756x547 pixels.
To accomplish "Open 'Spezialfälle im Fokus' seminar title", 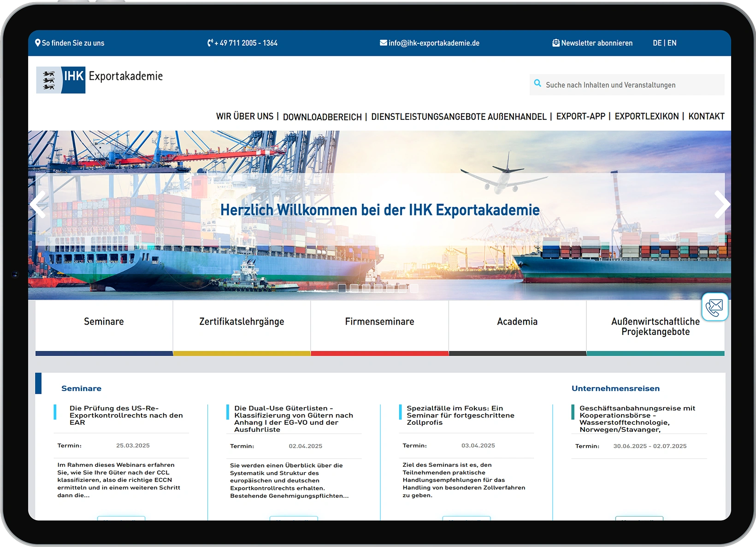I will [x=461, y=415].
